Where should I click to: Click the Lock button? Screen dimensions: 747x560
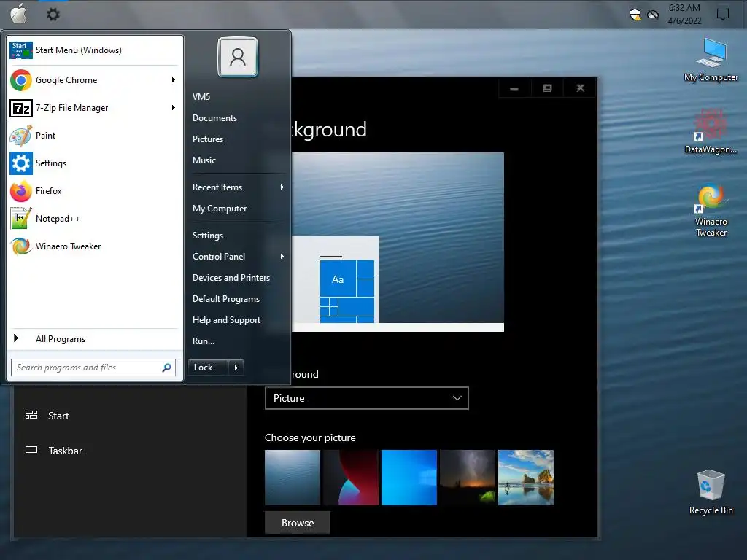tap(208, 367)
